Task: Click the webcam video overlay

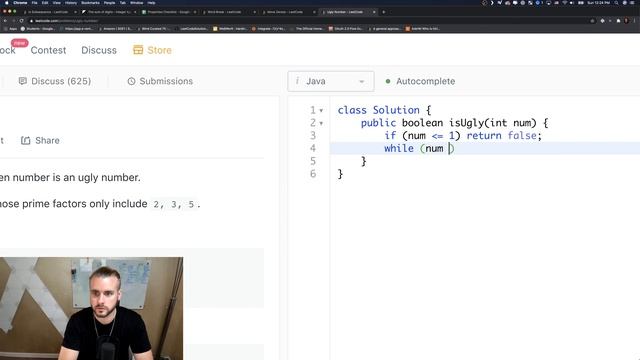Action: pos(91,308)
